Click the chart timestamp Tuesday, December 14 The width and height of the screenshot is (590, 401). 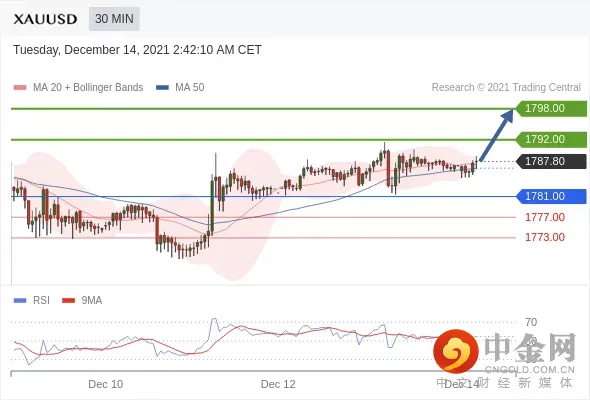137,50
